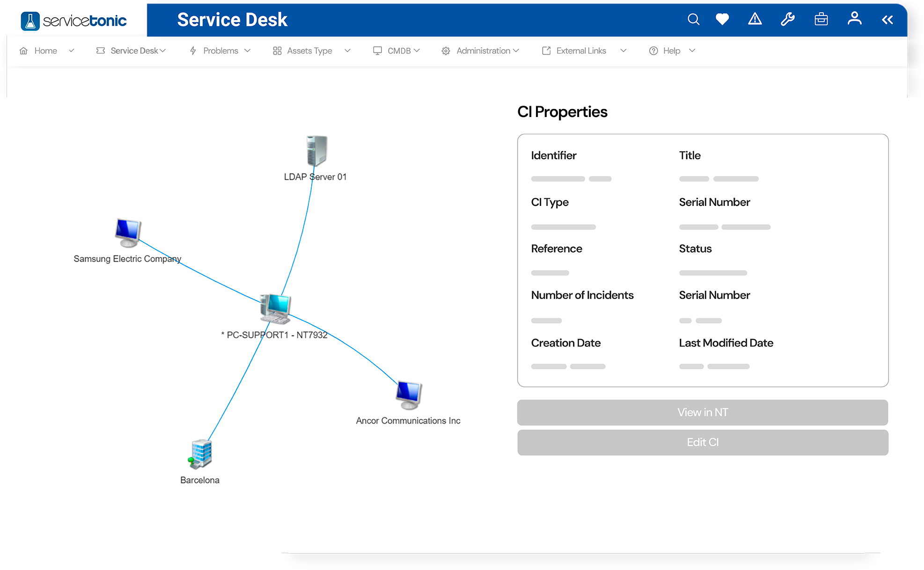
Task: Click the Barcelona label
Action: (200, 480)
